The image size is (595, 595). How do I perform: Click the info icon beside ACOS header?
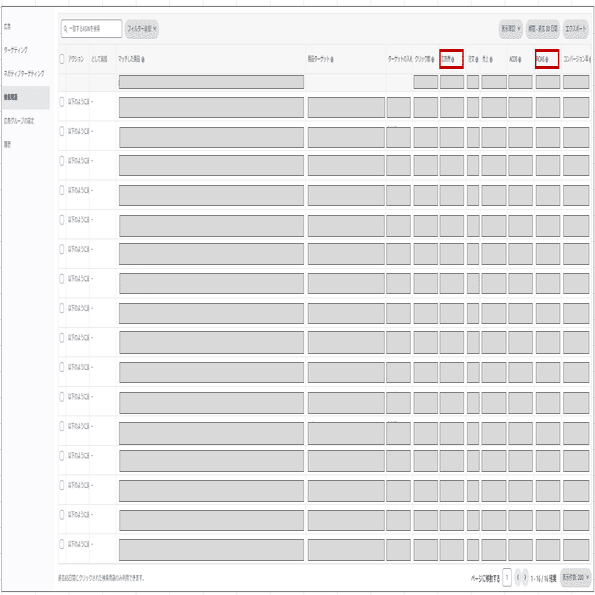coord(519,59)
